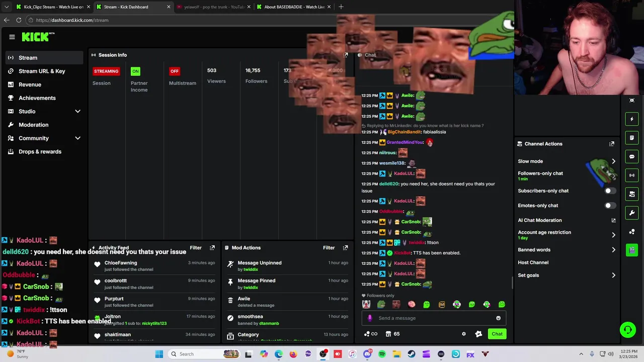Open the green headset support button
The height and width of the screenshot is (362, 644).
628,330
